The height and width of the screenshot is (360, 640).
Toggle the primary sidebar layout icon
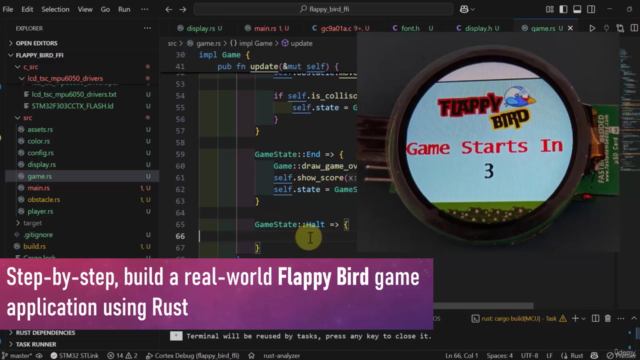[563, 9]
